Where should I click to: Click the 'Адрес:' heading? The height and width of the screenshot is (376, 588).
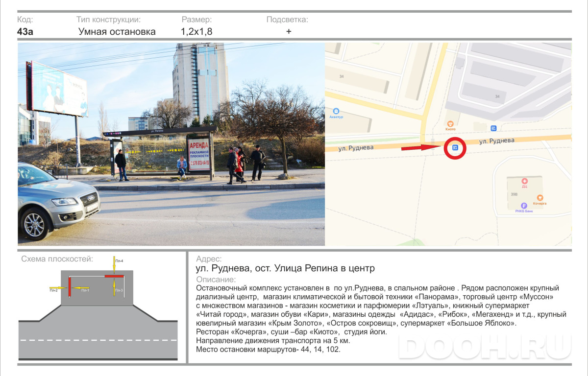[209, 259]
